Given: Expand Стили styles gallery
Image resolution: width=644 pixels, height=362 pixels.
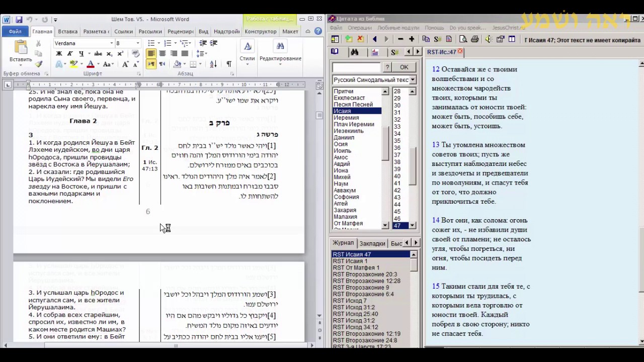Looking at the screenshot, I should [247, 51].
